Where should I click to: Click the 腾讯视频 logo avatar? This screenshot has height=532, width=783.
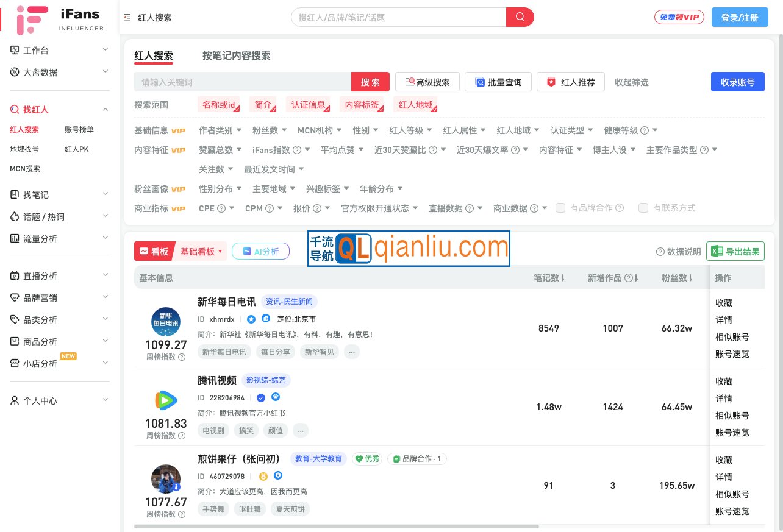point(166,400)
